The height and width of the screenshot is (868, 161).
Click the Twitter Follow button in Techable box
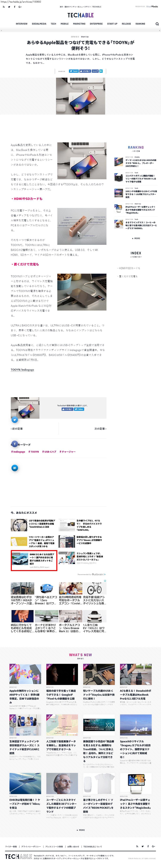click(x=79, y=409)
